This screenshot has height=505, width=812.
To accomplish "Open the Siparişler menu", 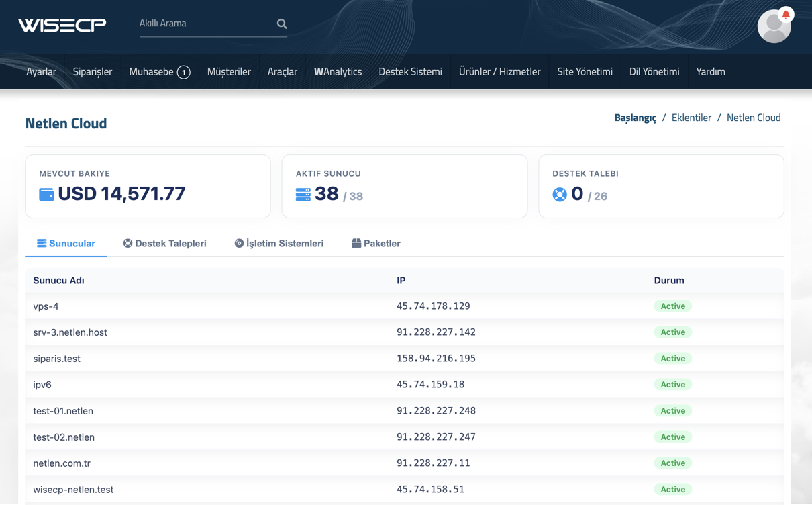I will tap(93, 71).
